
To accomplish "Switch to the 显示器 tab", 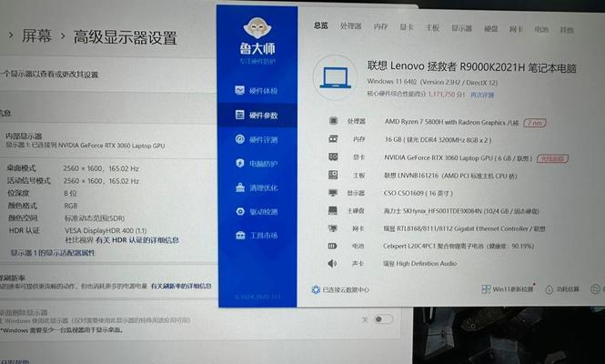I will point(462,28).
